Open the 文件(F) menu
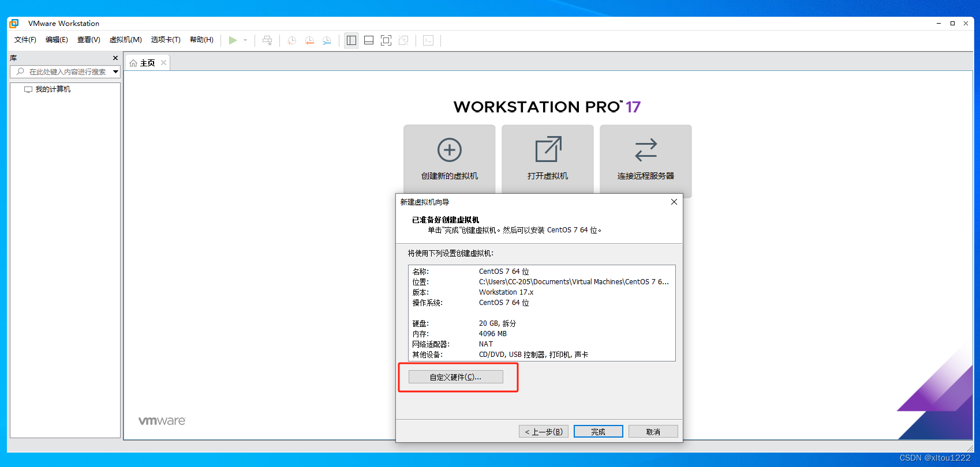Viewport: 980px width, 467px height. point(25,40)
